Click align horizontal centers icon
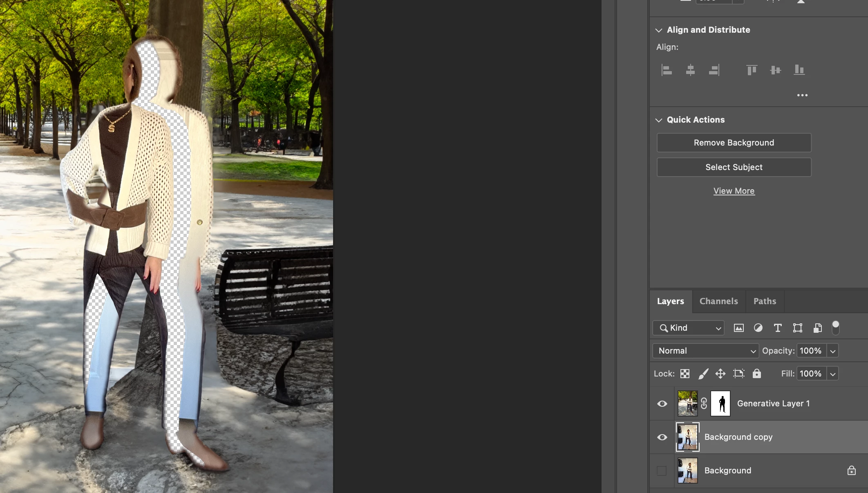868x493 pixels. click(x=690, y=70)
